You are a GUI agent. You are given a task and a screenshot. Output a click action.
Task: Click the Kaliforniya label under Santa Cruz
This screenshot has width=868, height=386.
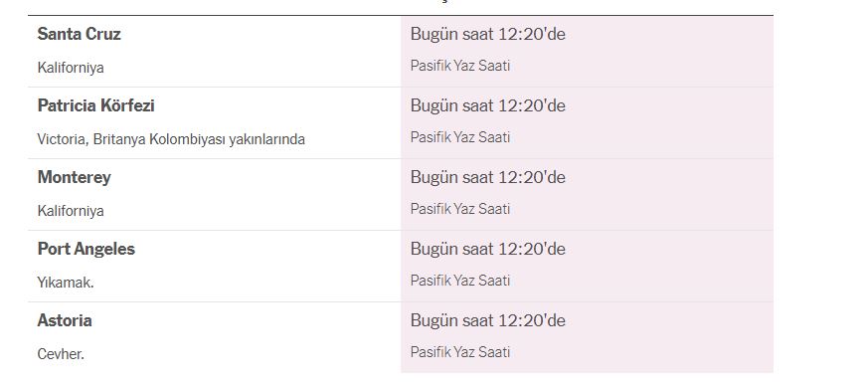pyautogui.click(x=71, y=68)
